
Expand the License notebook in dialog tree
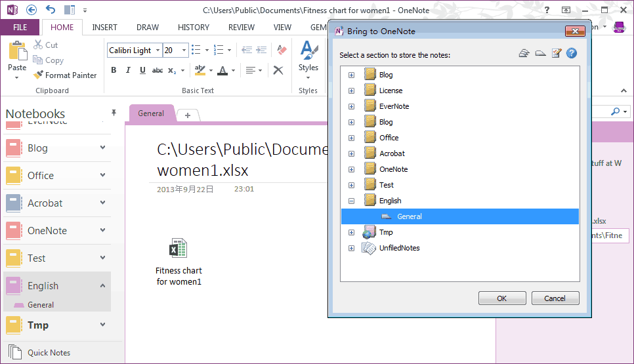[x=351, y=91]
